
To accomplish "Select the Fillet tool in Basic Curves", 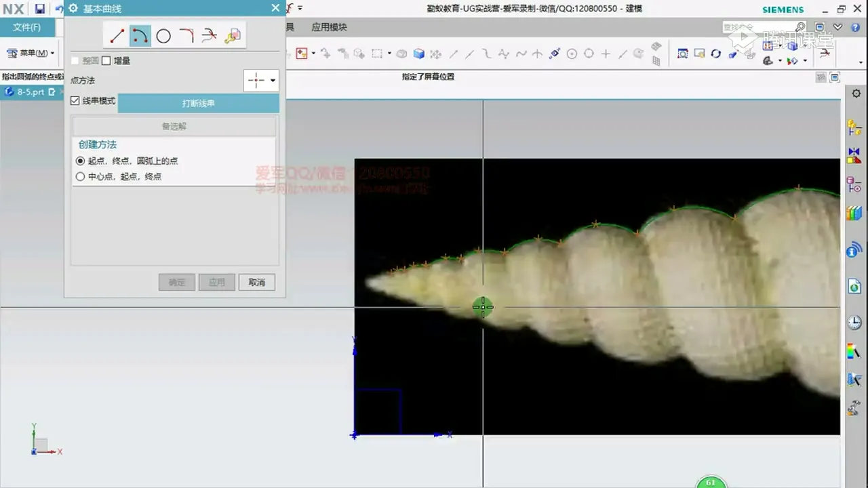I will [186, 36].
